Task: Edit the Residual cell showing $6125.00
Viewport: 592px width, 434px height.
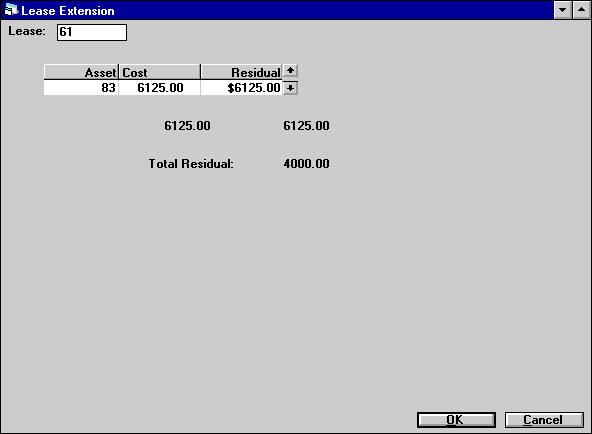Action: (x=242, y=88)
